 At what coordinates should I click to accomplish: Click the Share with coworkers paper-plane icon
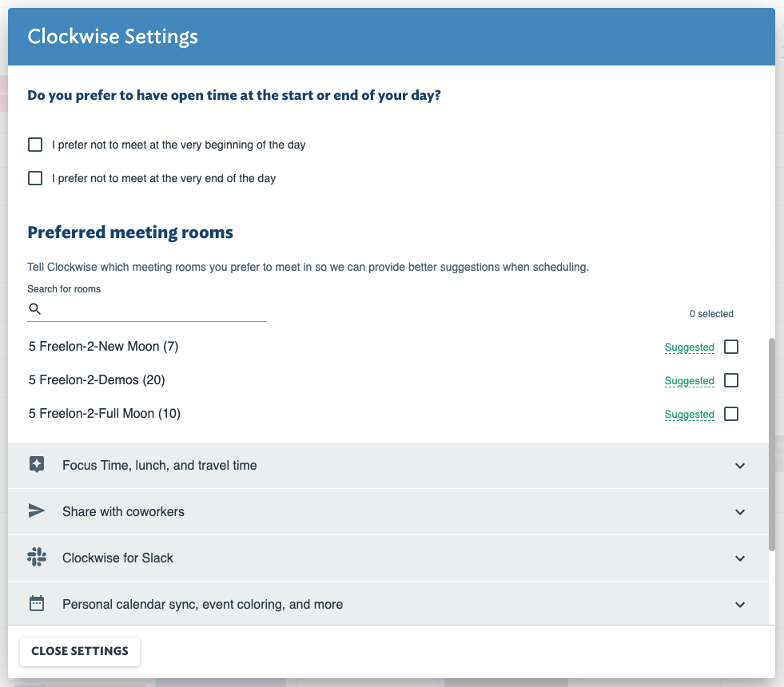click(37, 510)
